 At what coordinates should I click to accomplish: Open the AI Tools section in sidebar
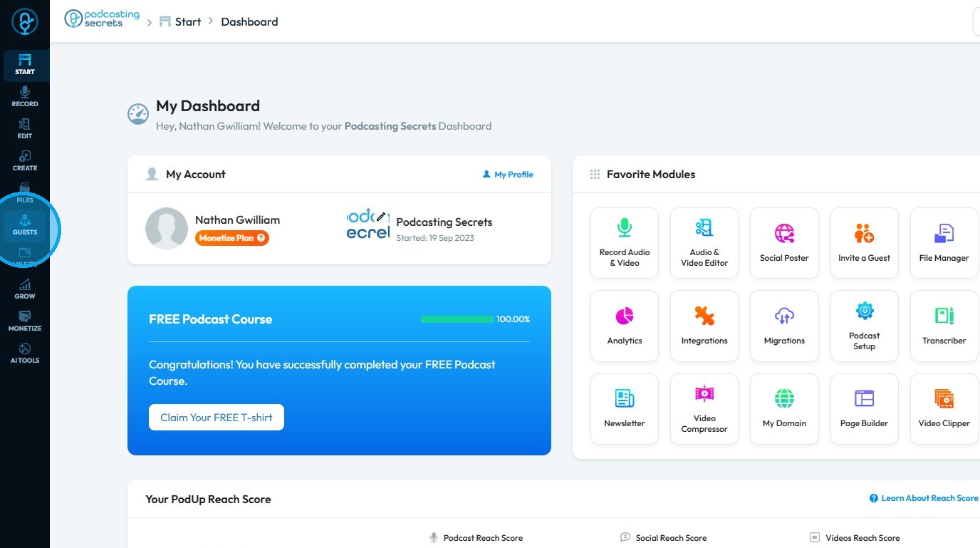tap(25, 354)
